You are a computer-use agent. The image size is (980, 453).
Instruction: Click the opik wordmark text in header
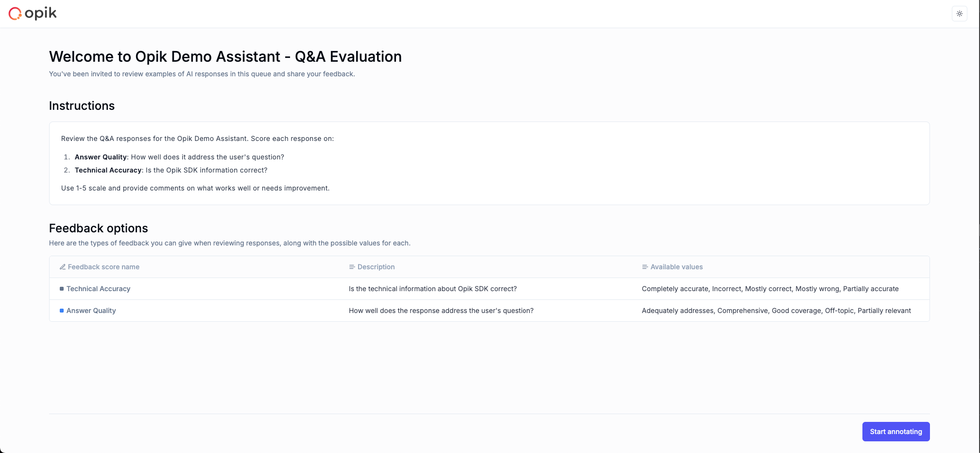[x=41, y=14]
